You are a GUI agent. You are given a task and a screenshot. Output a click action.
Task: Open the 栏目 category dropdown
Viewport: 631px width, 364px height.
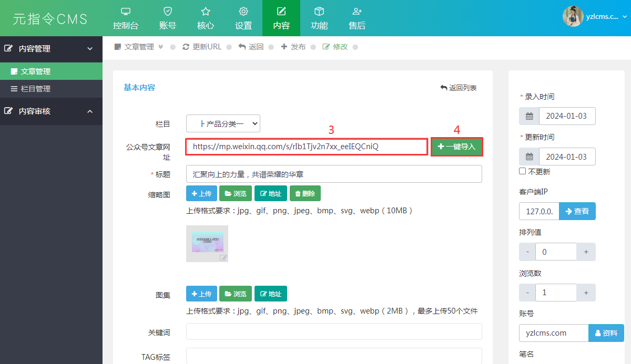(x=223, y=123)
